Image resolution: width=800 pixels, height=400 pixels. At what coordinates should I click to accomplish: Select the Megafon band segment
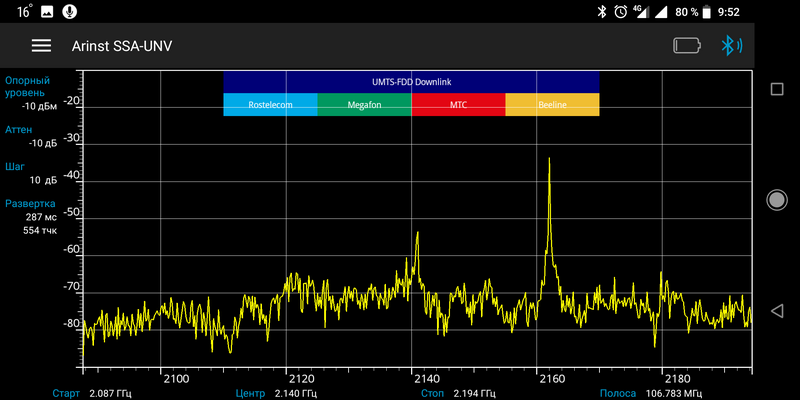point(364,104)
